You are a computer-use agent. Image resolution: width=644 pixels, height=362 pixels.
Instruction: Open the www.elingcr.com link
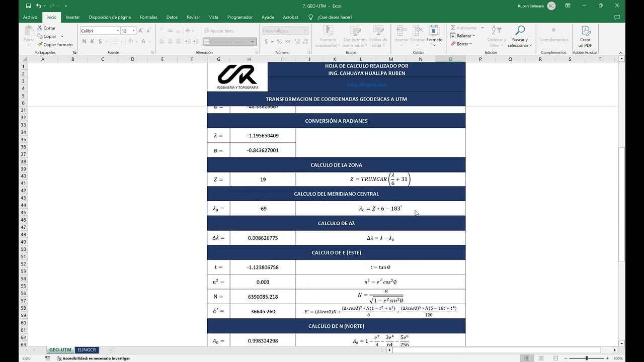pyautogui.click(x=366, y=84)
